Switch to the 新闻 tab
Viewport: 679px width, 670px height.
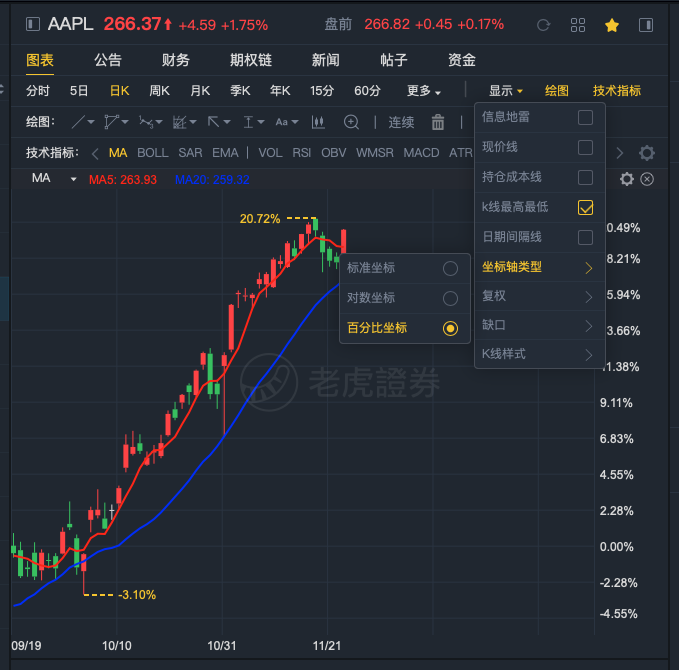coord(326,60)
